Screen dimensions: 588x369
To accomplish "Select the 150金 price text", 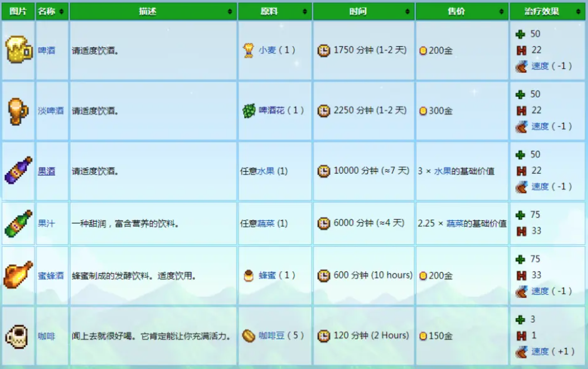I will 441,336.
